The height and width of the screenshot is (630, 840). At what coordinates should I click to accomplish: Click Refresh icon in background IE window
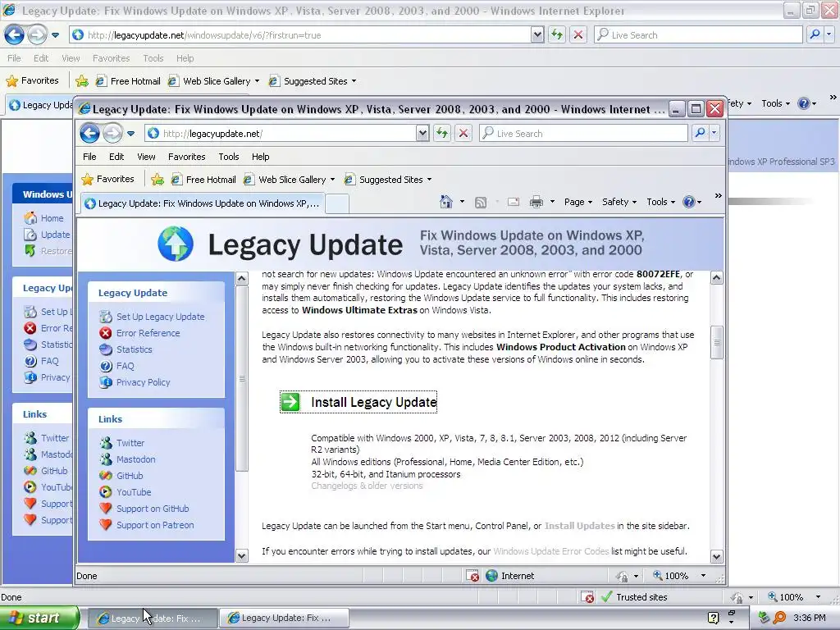click(557, 34)
